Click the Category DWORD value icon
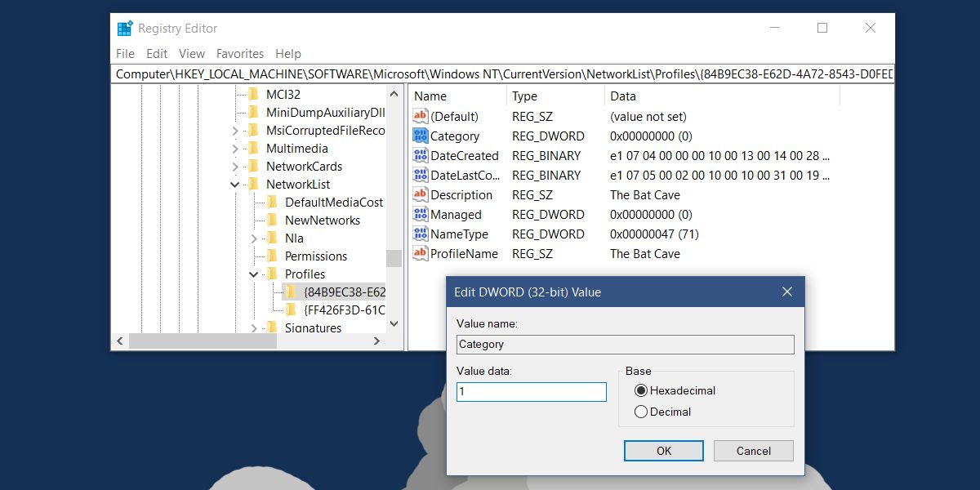 coord(420,136)
